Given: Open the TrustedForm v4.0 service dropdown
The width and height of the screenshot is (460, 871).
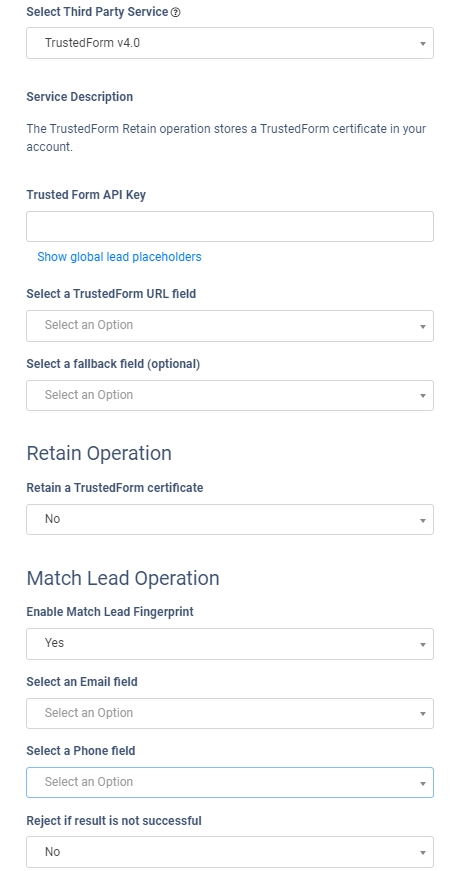Looking at the screenshot, I should pyautogui.click(x=229, y=43).
